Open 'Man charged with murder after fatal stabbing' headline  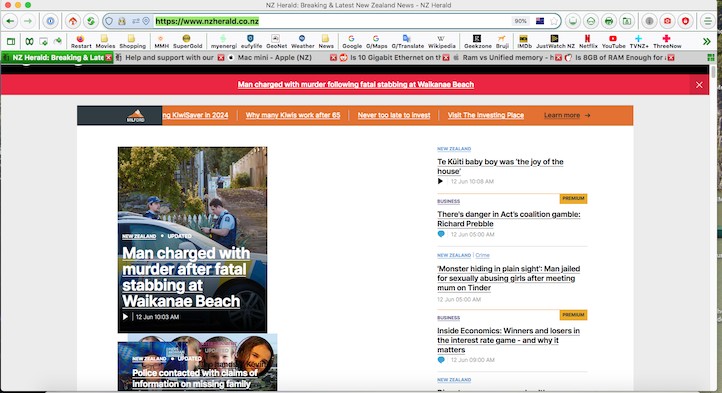pyautogui.click(x=186, y=277)
